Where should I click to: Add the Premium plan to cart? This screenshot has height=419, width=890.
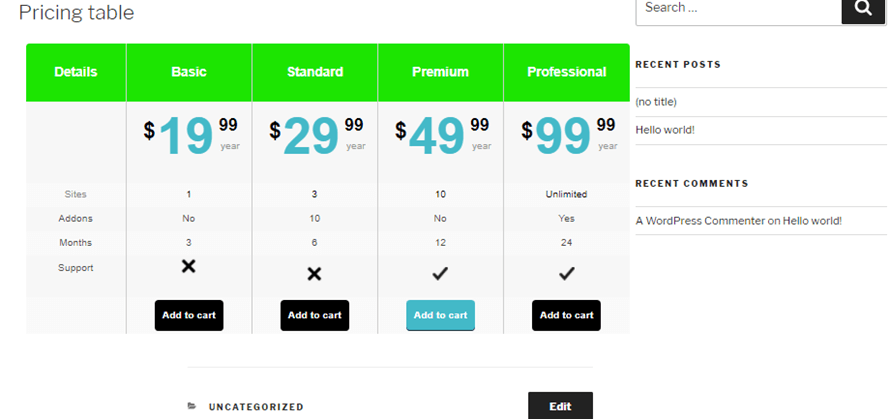(440, 315)
